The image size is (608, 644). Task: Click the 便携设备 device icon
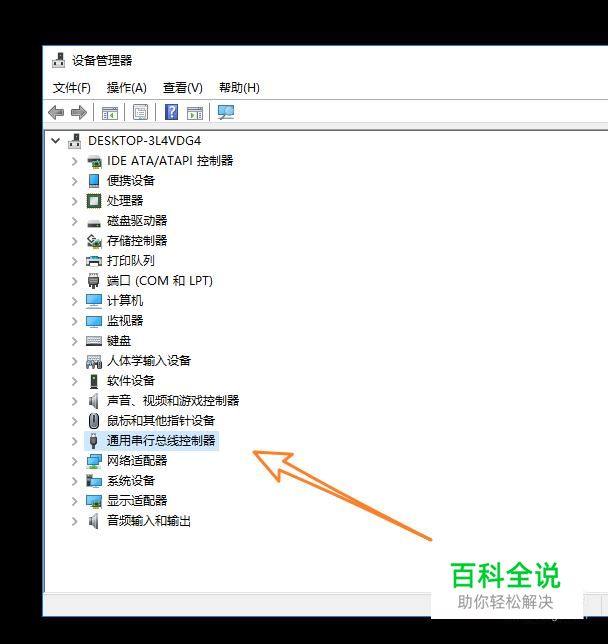click(x=94, y=181)
